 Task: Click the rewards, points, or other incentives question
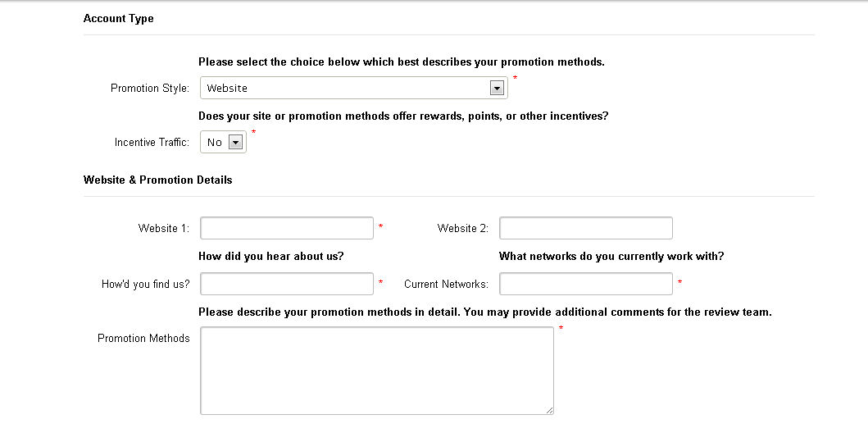coord(403,116)
